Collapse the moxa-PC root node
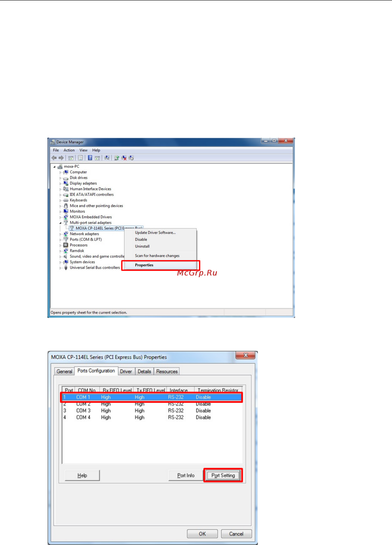Image resolution: width=392 pixels, height=545 pixels. coord(54,167)
